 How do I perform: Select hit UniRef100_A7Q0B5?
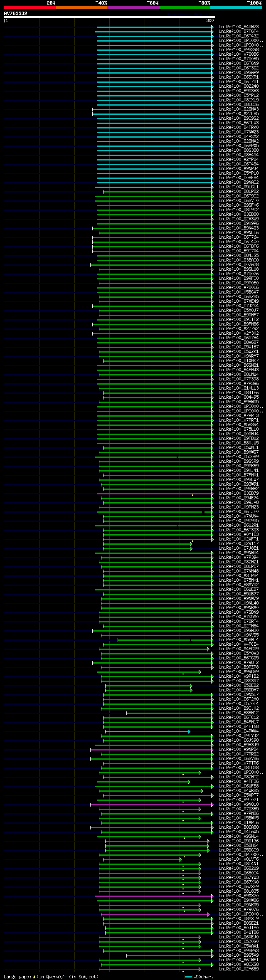point(239,59)
